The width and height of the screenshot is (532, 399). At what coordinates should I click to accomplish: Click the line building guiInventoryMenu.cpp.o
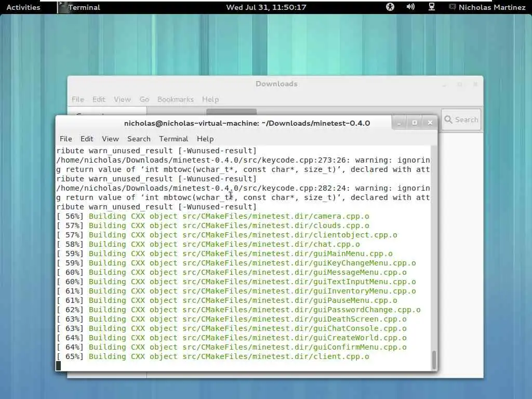pos(236,291)
